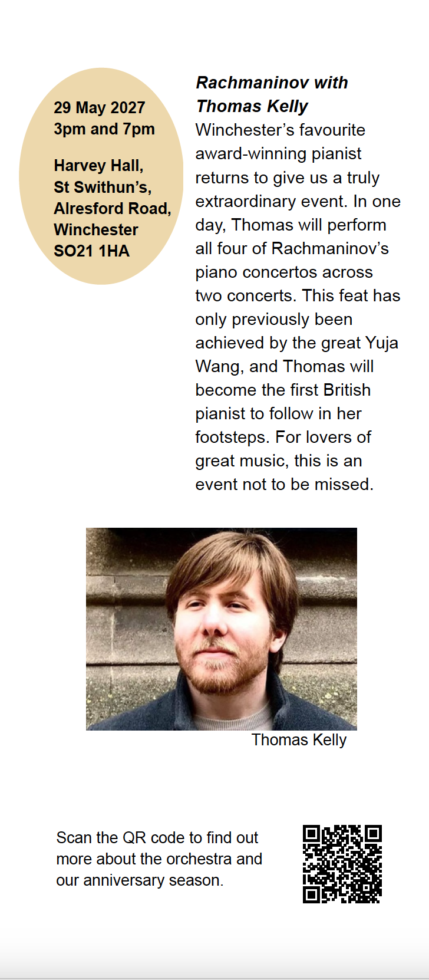The height and width of the screenshot is (980, 429).
Task: Click the 'Winchester' line in the oval
Action: [96, 229]
